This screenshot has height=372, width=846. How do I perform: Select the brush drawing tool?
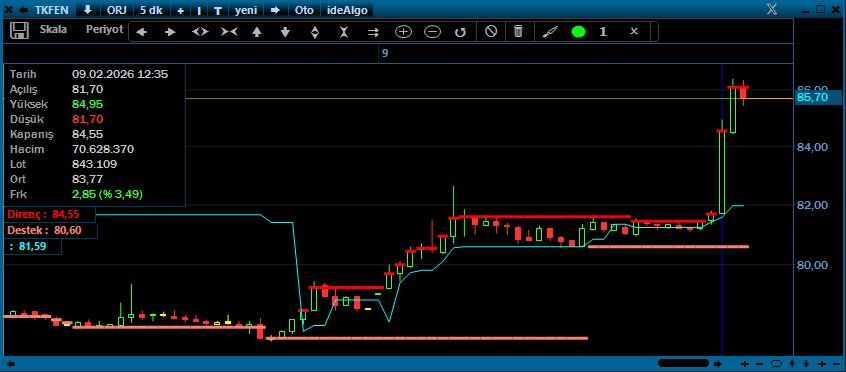pyautogui.click(x=549, y=32)
